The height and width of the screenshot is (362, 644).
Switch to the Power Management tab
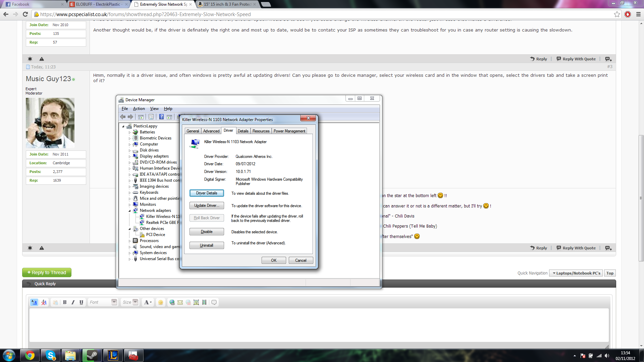[289, 131]
